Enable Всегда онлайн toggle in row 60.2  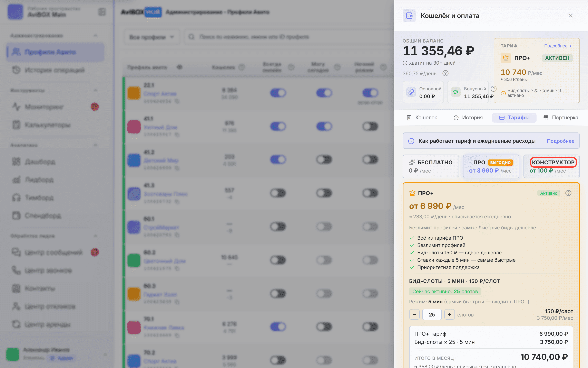tap(278, 260)
